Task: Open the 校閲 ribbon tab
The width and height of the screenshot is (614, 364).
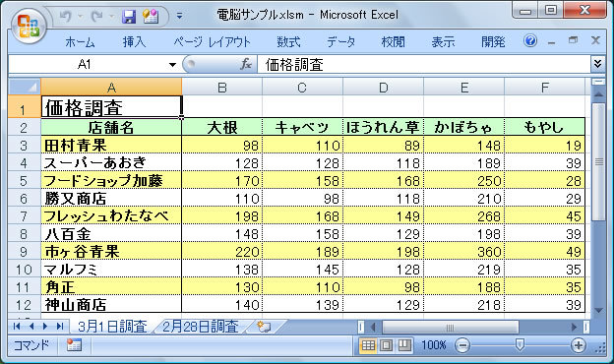Action: (394, 42)
